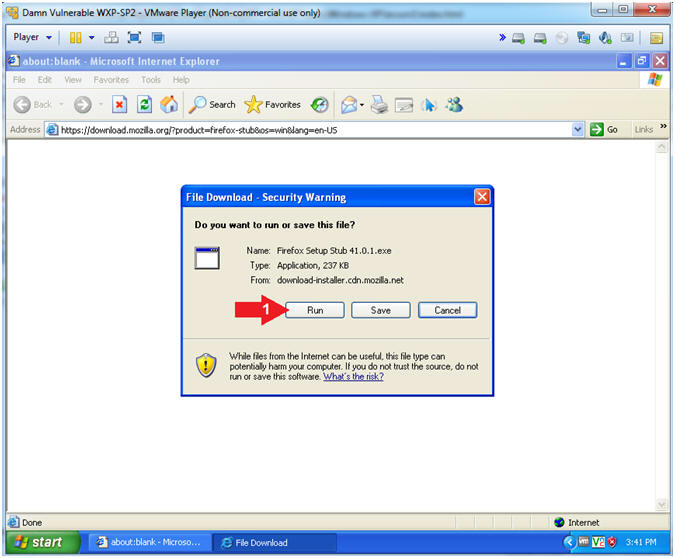Expand the Back history dropdown arrow
Image resolution: width=675 pixels, height=558 pixels.
[x=61, y=105]
